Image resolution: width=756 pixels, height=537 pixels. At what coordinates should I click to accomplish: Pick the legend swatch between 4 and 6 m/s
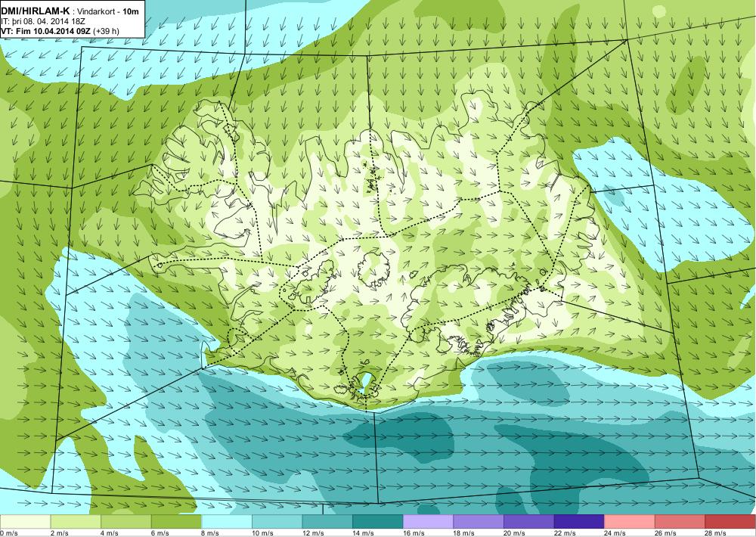coord(125,522)
